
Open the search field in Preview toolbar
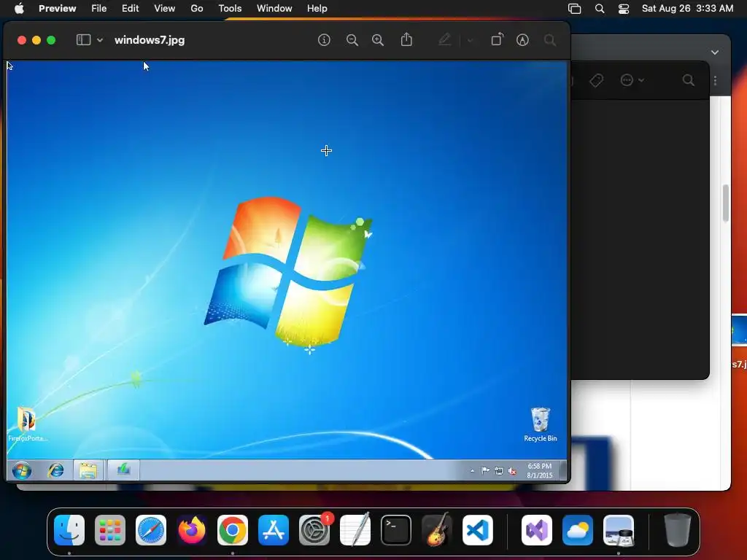tap(550, 40)
